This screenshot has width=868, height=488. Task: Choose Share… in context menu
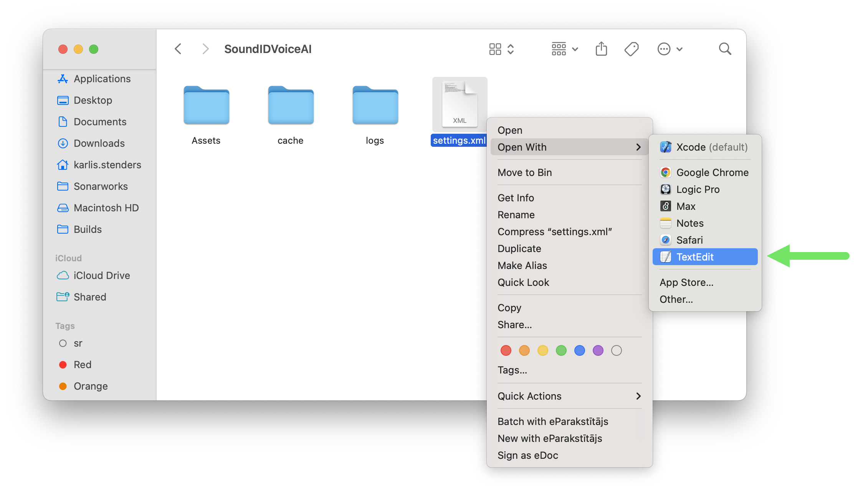tap(569, 325)
